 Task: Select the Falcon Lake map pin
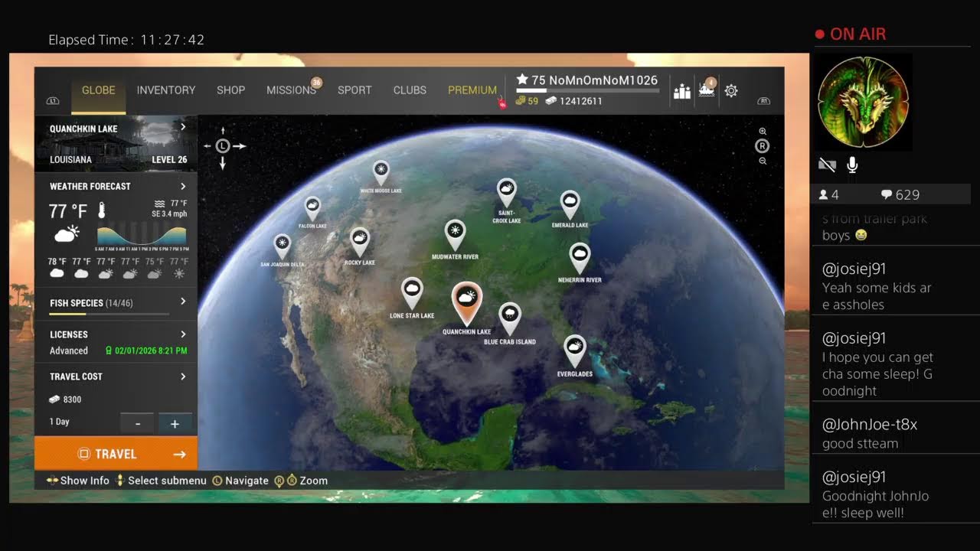point(312,208)
